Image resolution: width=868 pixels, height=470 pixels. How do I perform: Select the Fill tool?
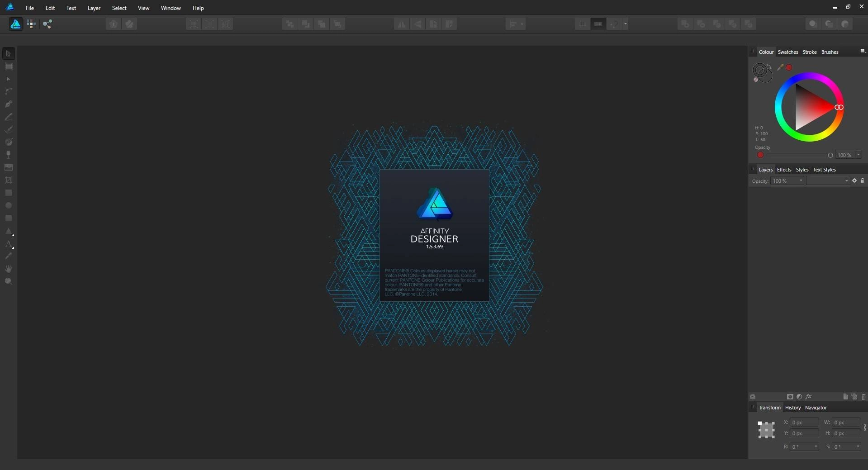click(8, 142)
